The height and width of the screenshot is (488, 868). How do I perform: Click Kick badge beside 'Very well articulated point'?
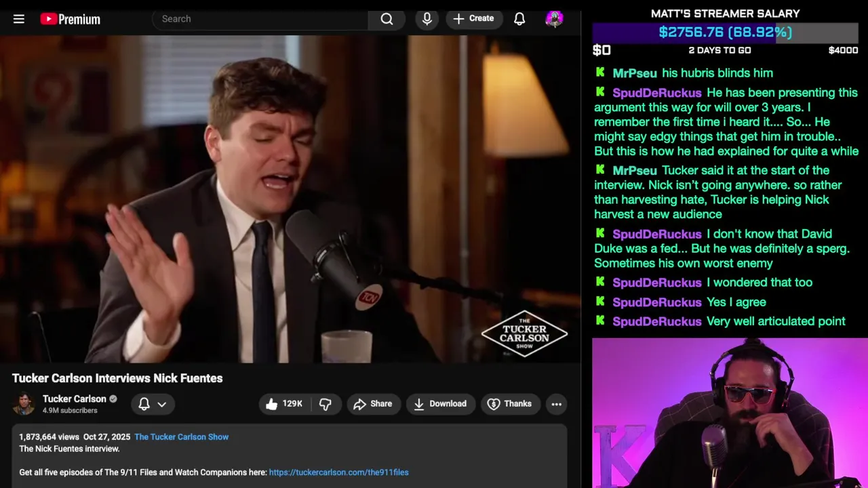[600, 321]
